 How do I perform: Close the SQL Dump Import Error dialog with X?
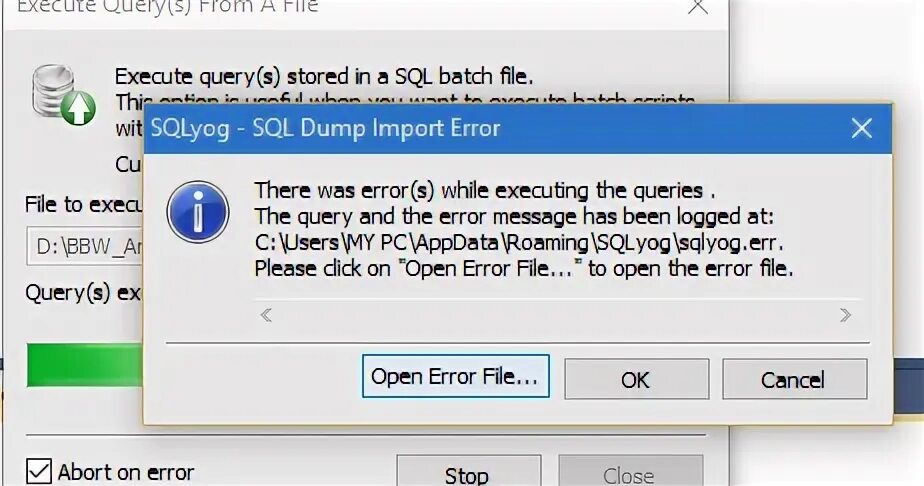(x=862, y=128)
